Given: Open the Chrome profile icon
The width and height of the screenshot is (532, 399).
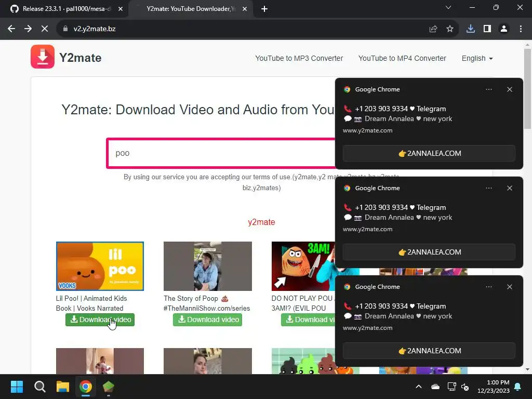Looking at the screenshot, I should click(504, 29).
